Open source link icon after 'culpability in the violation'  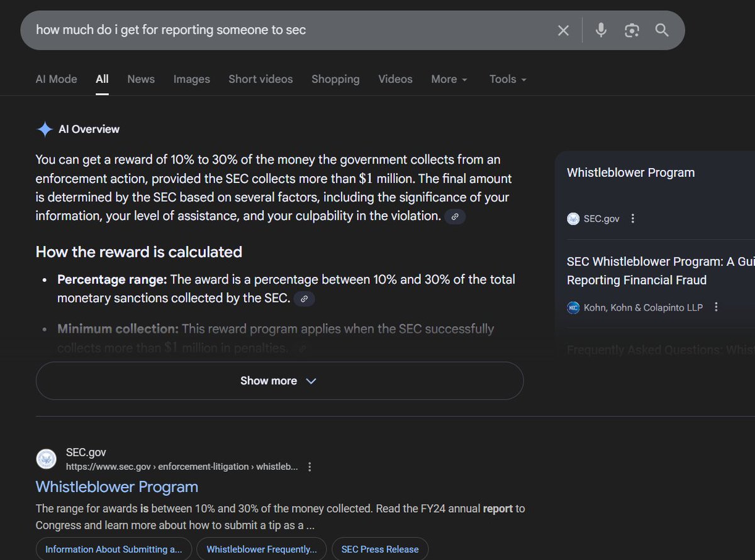point(455,216)
